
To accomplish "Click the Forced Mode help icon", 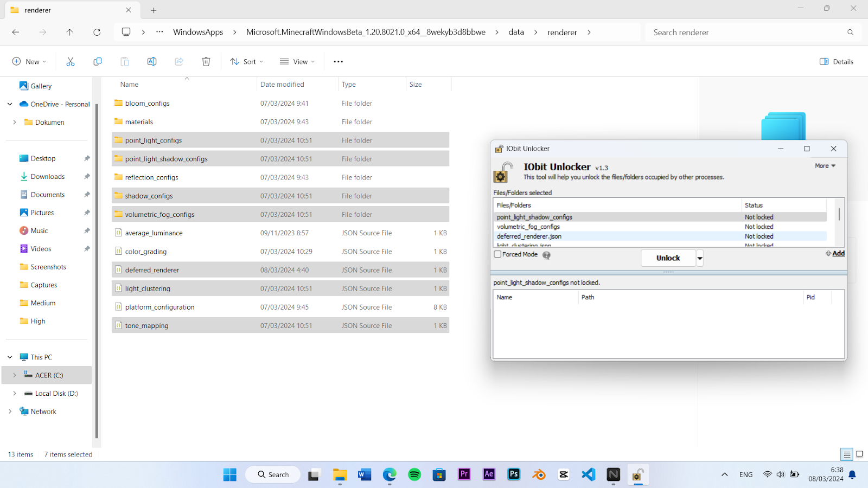I will point(546,255).
